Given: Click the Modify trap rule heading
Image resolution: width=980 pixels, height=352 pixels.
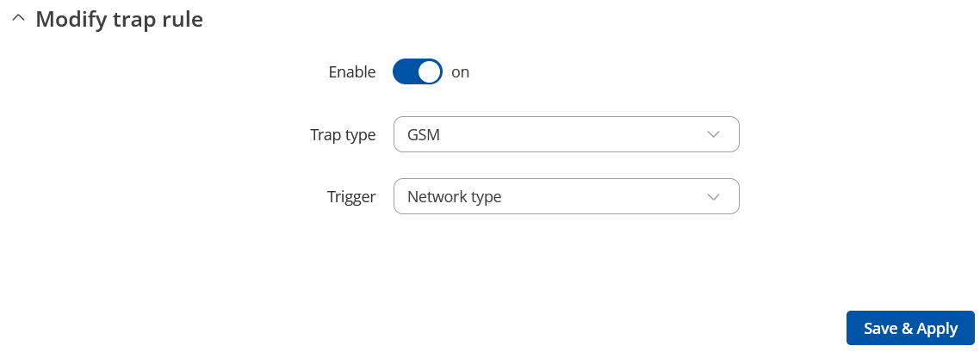Looking at the screenshot, I should point(119,20).
